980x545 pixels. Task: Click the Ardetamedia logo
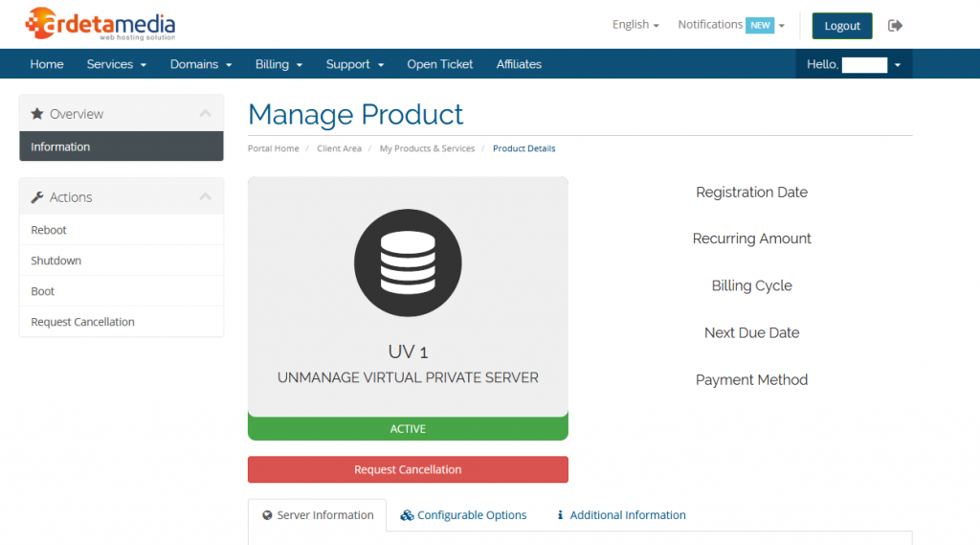pos(100,24)
